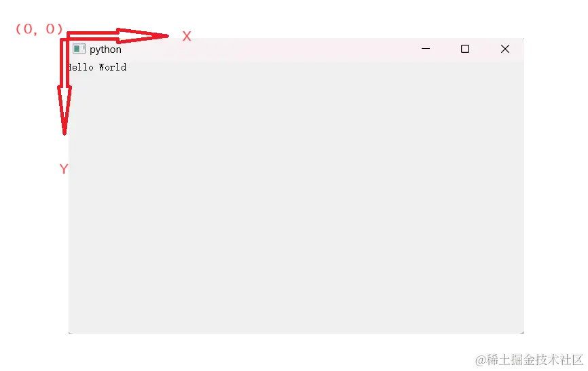
Task: Click the red downward arrow head
Action: pos(65,110)
